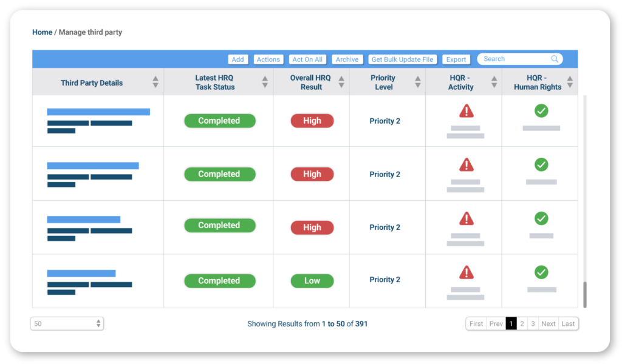Click the second row's HQR Activity warning icon

466,164
